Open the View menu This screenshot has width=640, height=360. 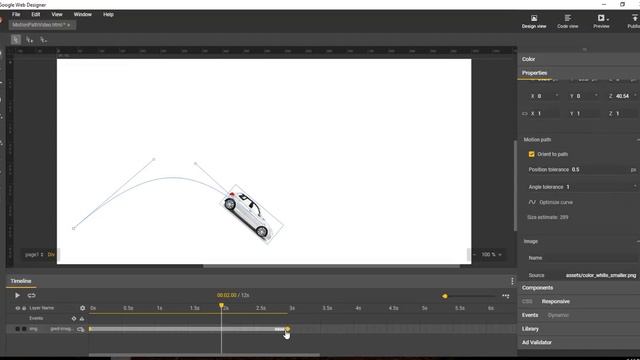tap(57, 14)
